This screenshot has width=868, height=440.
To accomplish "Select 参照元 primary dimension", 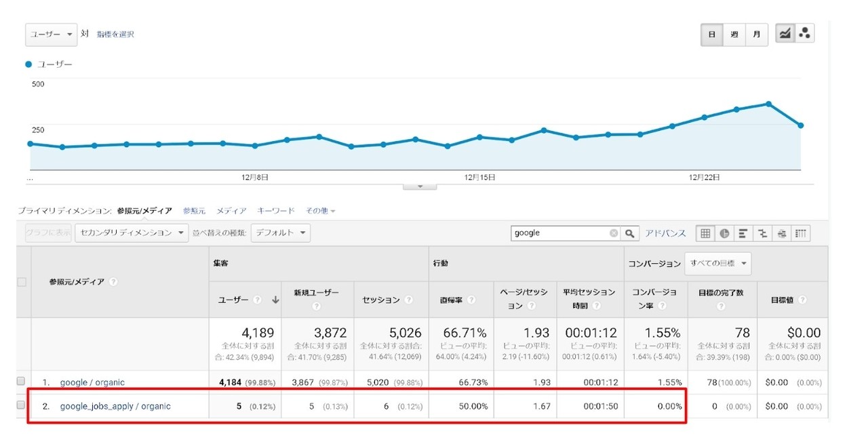I will click(194, 212).
